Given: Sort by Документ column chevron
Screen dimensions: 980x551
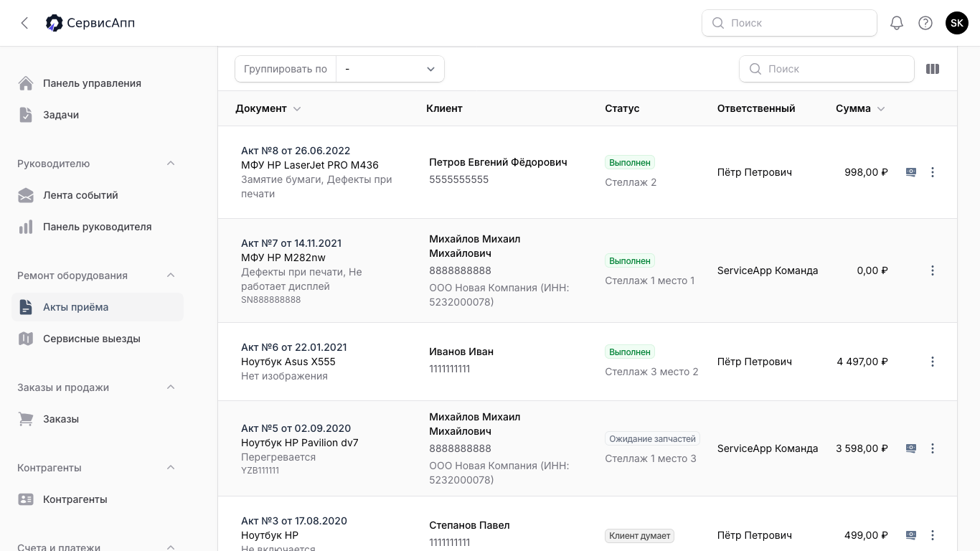Looking at the screenshot, I should point(297,109).
